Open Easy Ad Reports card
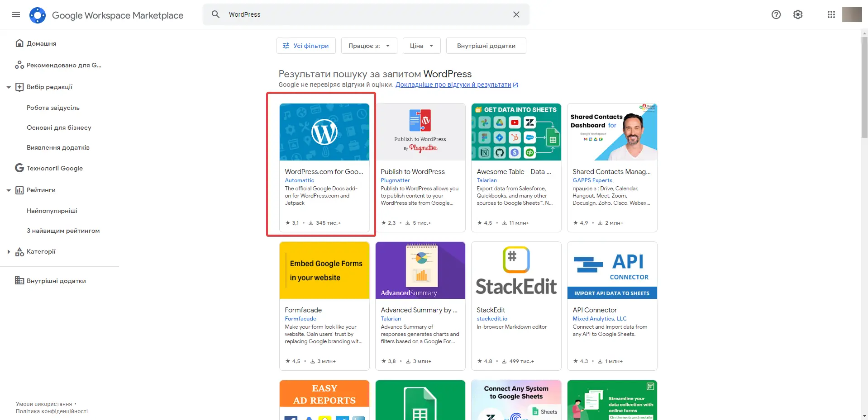This screenshot has width=868, height=420. [324, 400]
